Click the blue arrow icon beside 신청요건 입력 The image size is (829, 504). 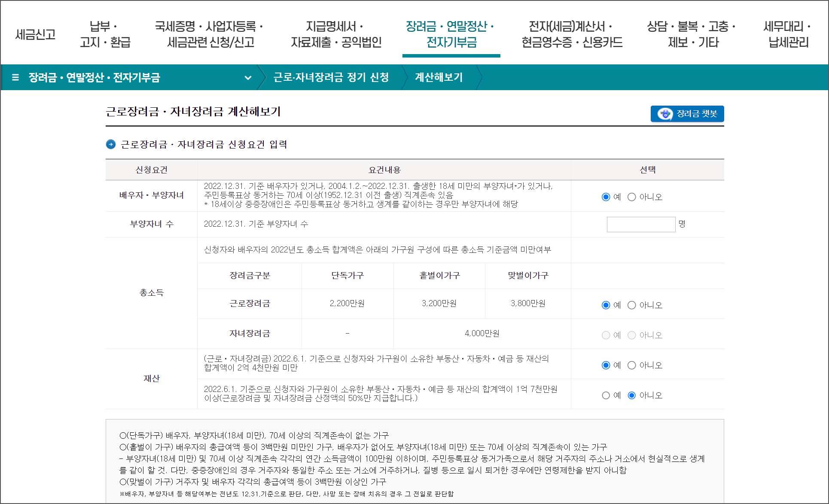point(111,145)
